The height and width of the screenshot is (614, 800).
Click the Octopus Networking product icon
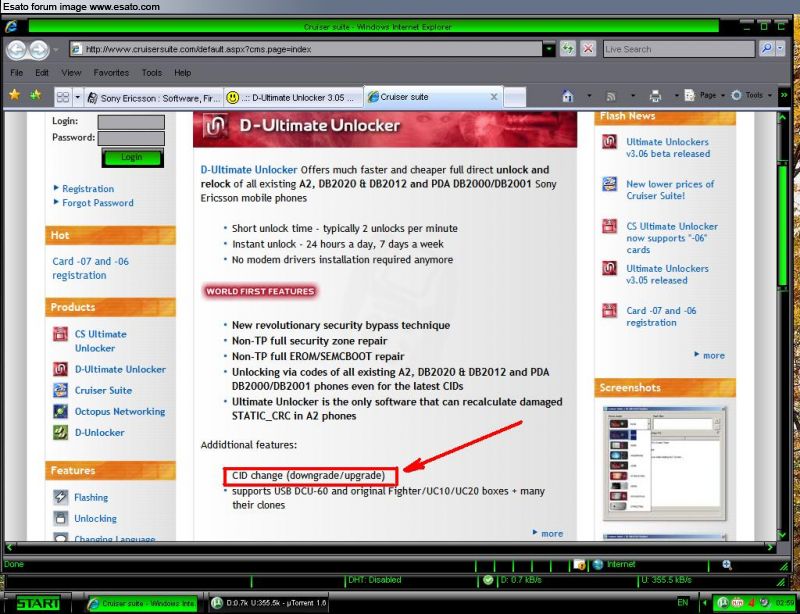click(61, 411)
